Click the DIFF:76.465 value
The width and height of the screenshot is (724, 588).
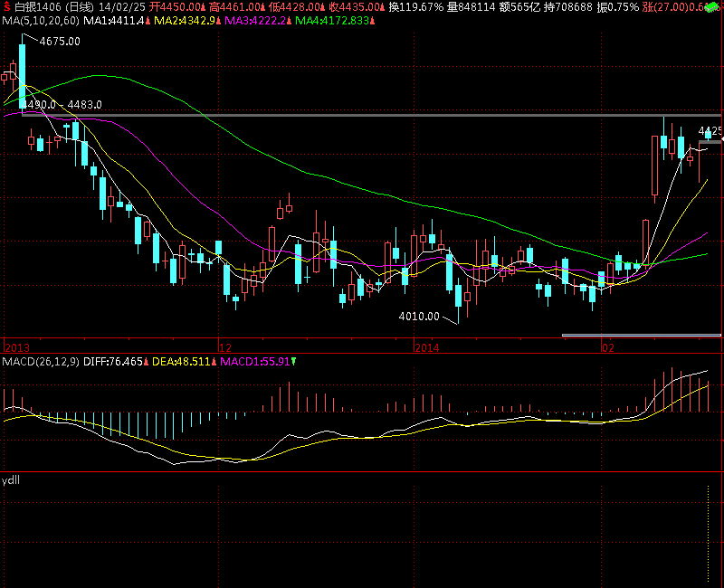112,361
